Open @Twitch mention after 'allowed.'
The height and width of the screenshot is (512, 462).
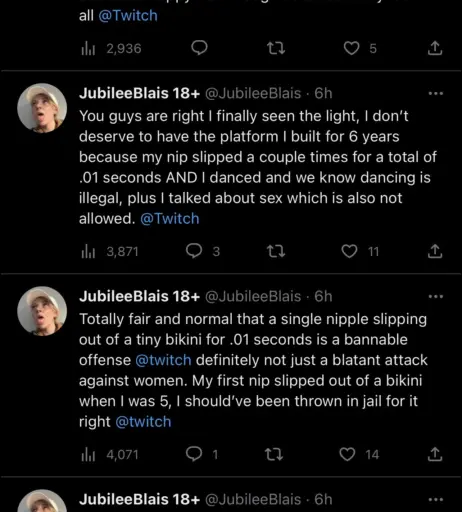click(x=170, y=219)
